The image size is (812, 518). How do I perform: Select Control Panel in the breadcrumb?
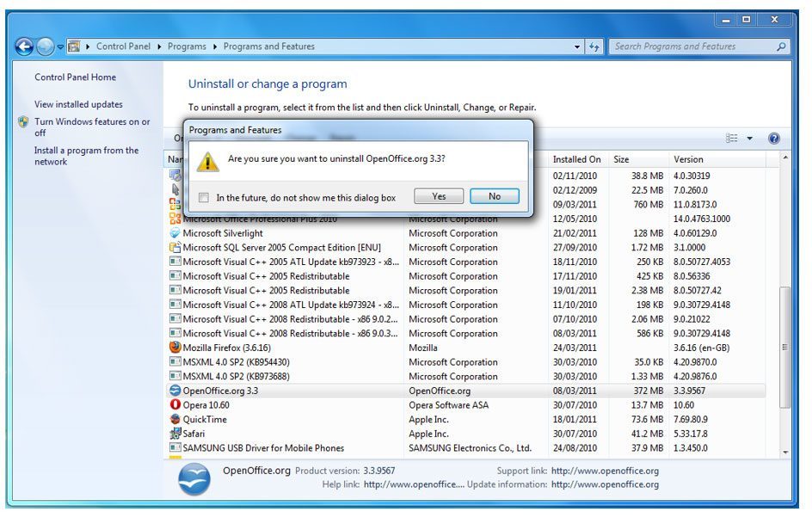(x=123, y=46)
